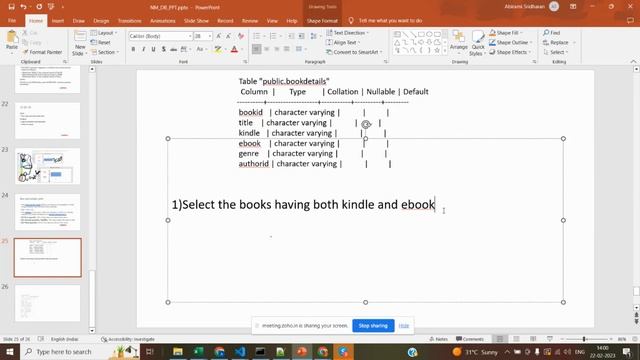Screen dimensions: 640x360
Task: Click the Replace button
Action: (556, 42)
